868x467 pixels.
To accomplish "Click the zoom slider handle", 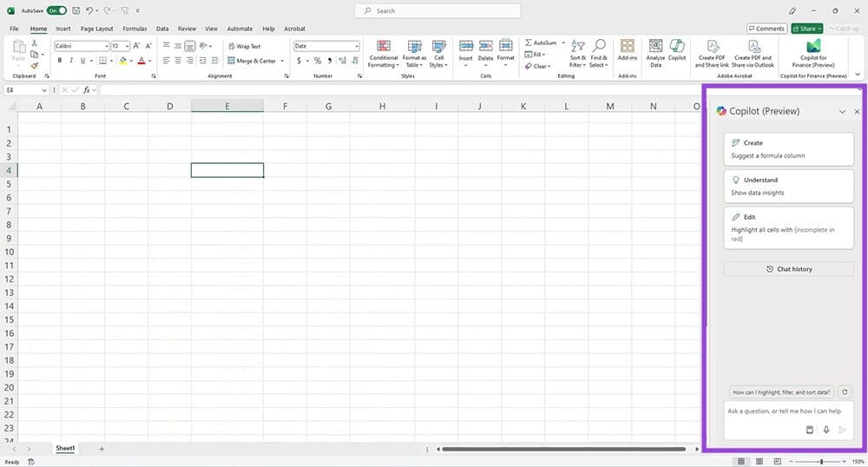I will 821,462.
